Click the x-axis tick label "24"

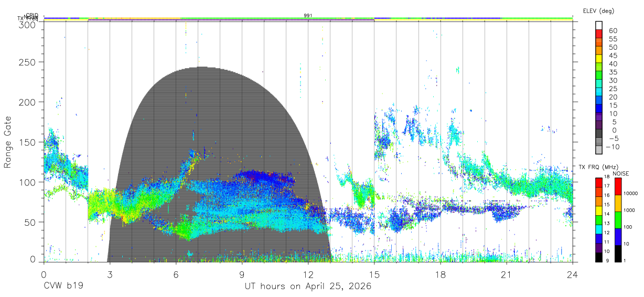coord(573,274)
